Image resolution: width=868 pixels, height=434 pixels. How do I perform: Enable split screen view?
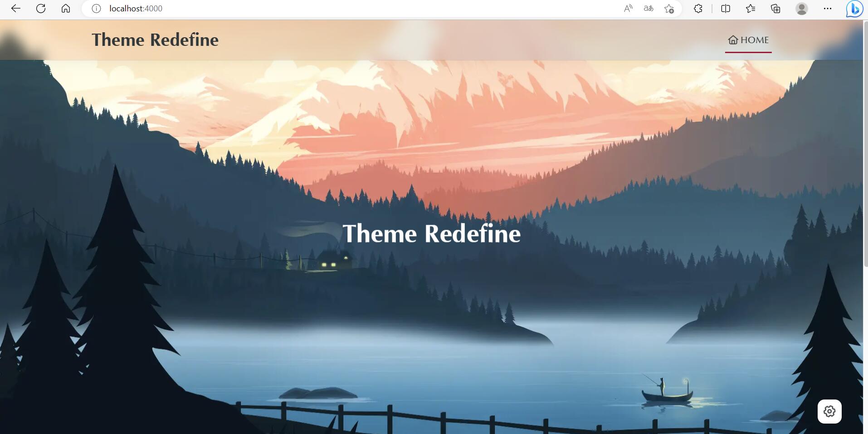[726, 9]
